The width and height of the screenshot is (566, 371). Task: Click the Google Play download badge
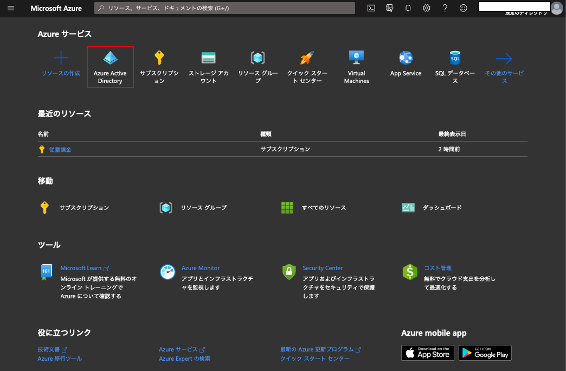click(485, 353)
